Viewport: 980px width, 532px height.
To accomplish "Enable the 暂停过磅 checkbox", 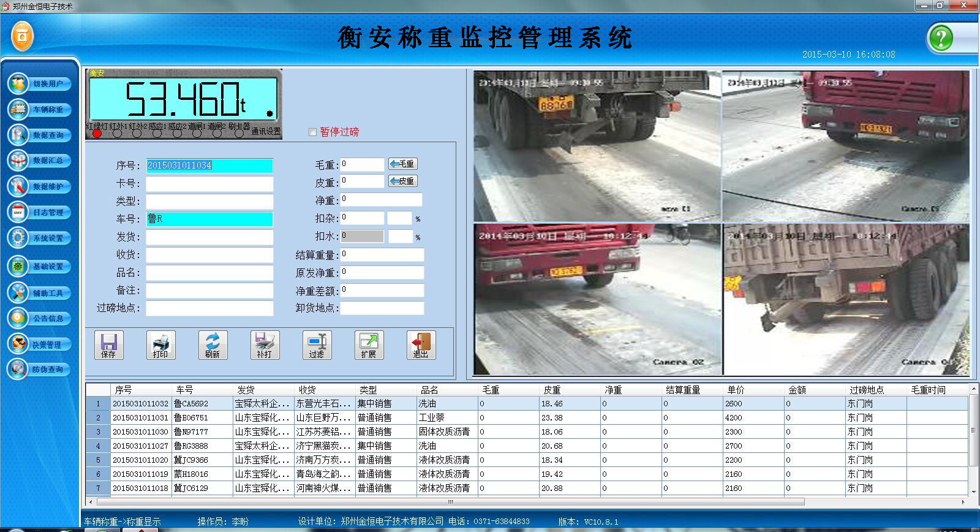I will pyautogui.click(x=313, y=132).
